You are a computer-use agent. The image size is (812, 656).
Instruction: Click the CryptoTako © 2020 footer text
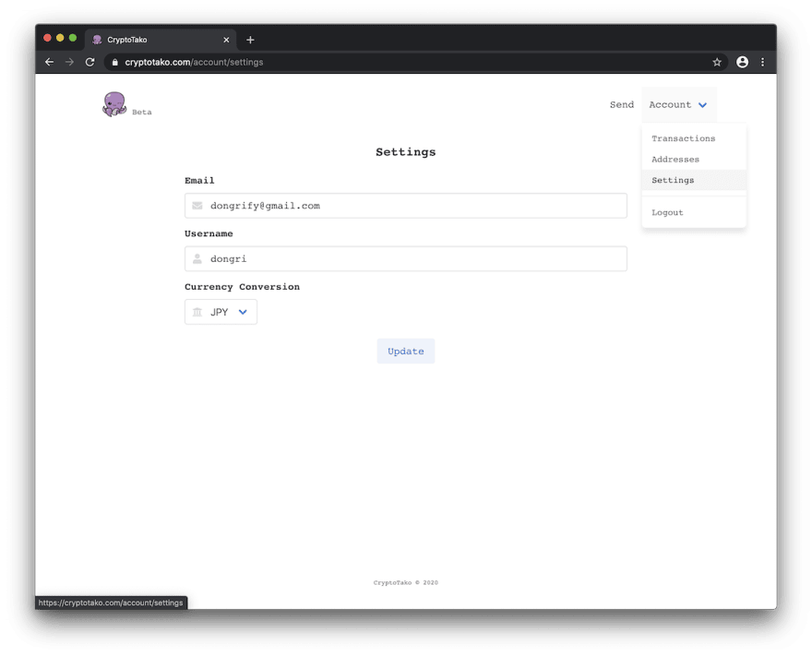click(x=405, y=582)
